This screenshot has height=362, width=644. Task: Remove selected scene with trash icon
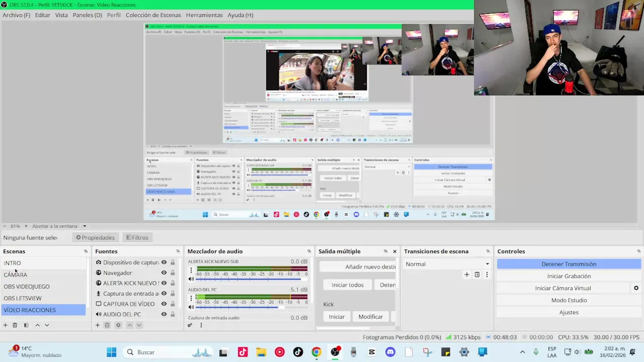tap(15, 325)
